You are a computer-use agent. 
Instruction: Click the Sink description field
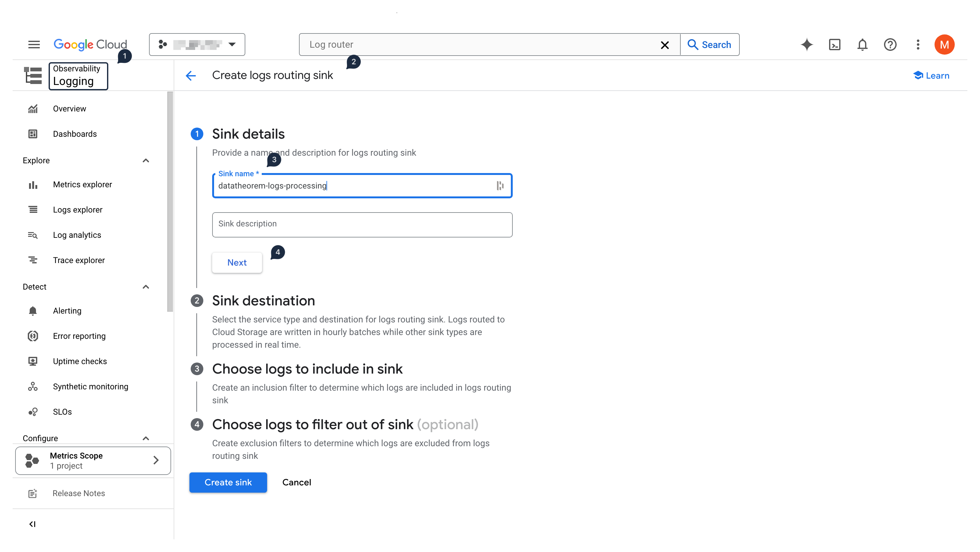pos(362,225)
